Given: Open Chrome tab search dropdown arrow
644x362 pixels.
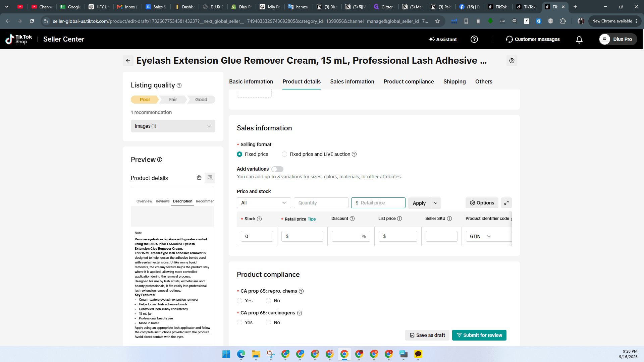Looking at the screenshot, I should [7, 7].
